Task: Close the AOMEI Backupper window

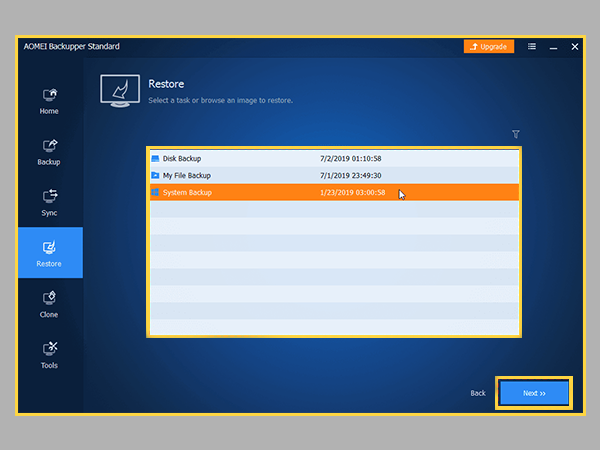Action: coord(575,47)
